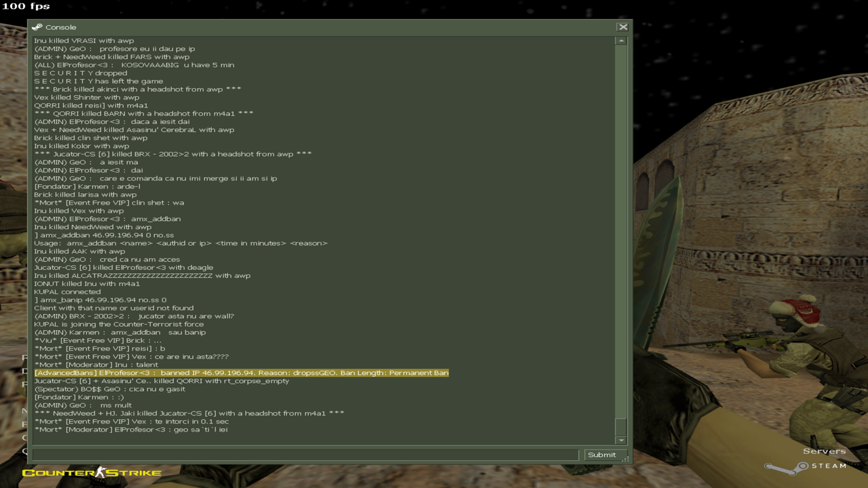Click inside the console command input field
The image size is (868, 488).
[x=305, y=454]
